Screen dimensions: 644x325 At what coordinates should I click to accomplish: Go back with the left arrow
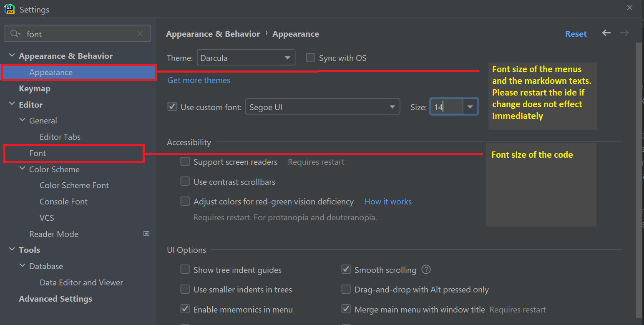[606, 33]
